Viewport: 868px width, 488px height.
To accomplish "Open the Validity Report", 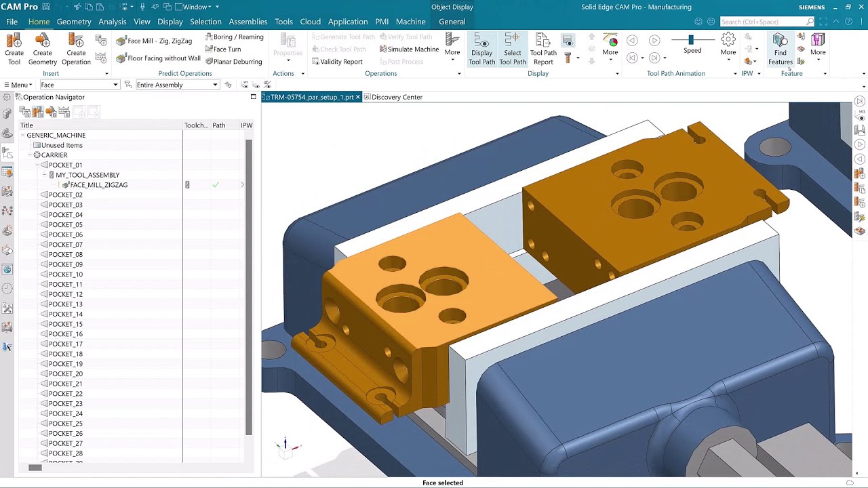I will point(337,62).
